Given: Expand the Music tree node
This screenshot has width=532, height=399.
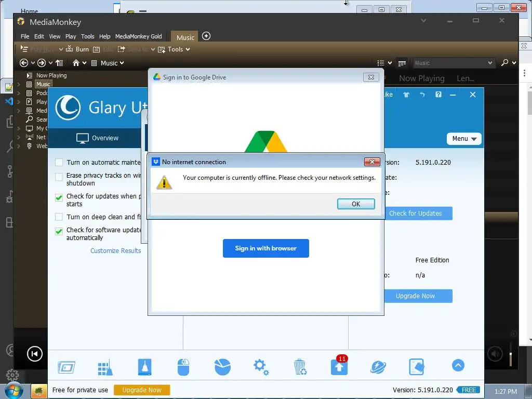Looking at the screenshot, I should 19,84.
